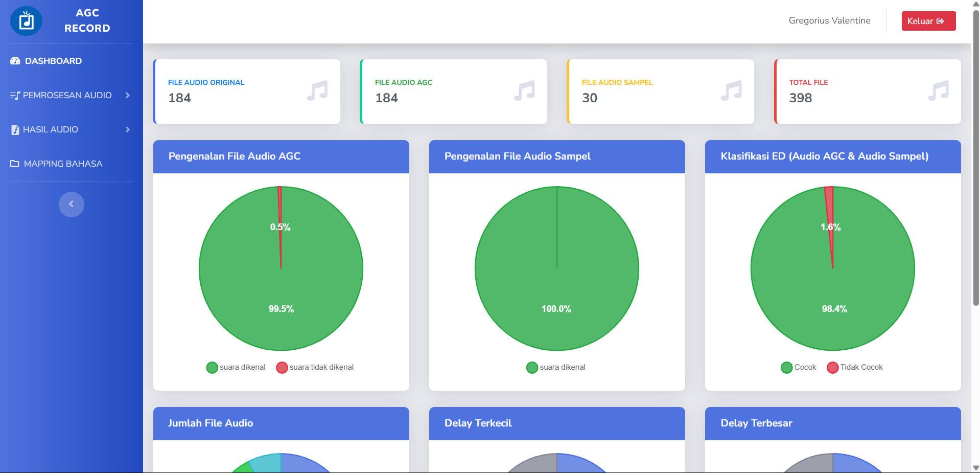This screenshot has width=980, height=473.
Task: Click the AGC RECORD brand title
Action: point(87,20)
